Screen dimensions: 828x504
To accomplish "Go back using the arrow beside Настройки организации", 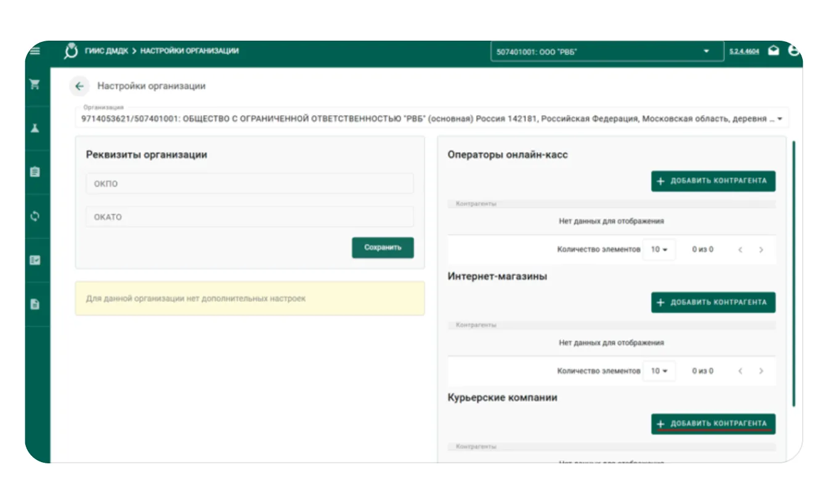I will pos(79,86).
